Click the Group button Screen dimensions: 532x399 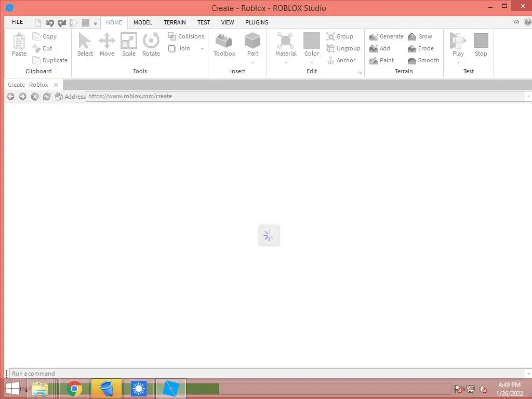(x=340, y=36)
